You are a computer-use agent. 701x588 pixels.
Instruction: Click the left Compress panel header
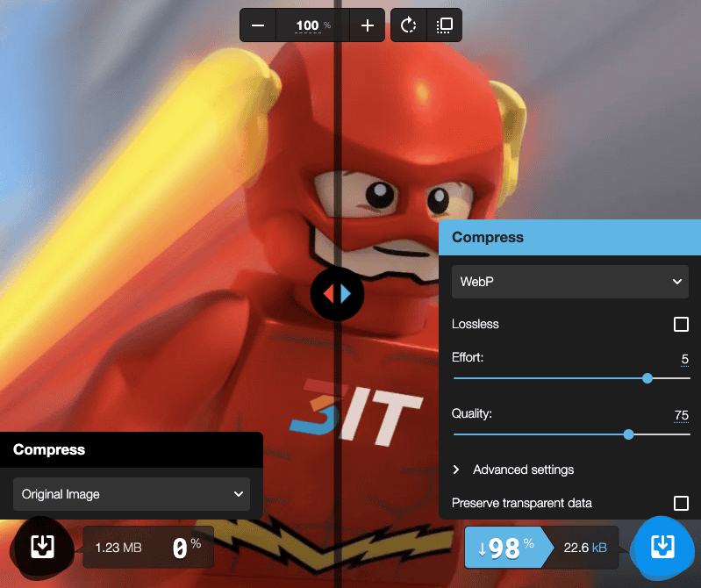click(132, 450)
